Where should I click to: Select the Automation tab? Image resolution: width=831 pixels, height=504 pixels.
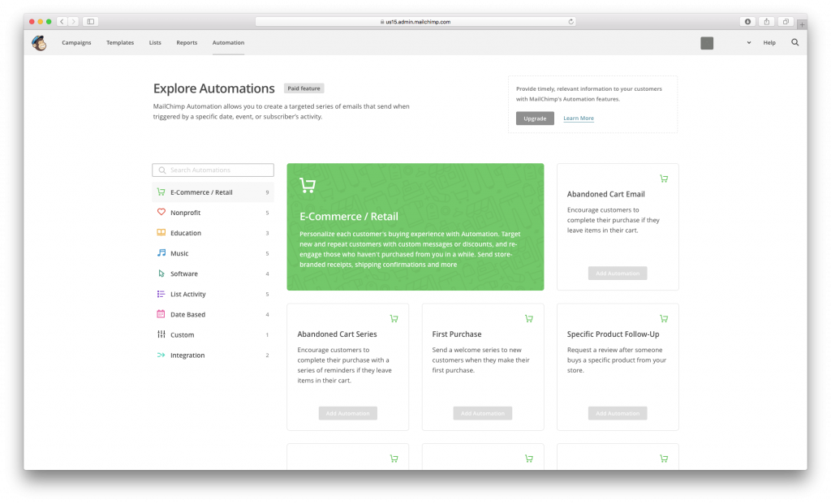coord(228,42)
